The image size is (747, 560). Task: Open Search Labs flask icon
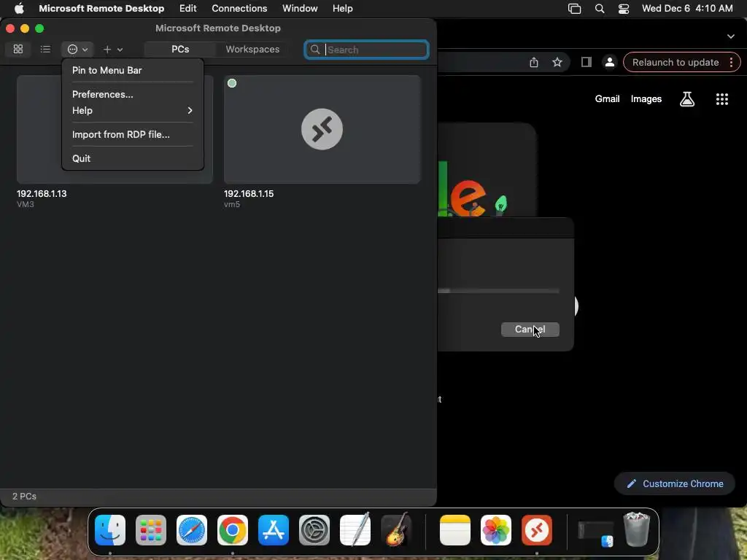coord(687,99)
